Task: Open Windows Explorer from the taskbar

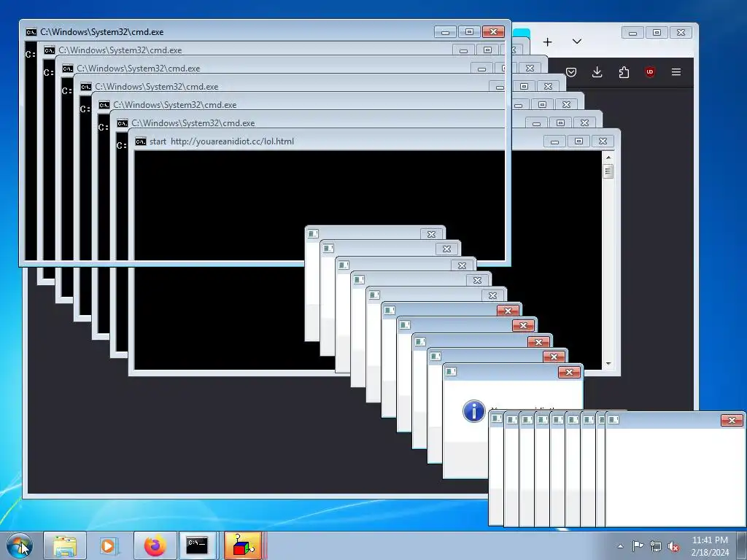Action: (x=65, y=545)
